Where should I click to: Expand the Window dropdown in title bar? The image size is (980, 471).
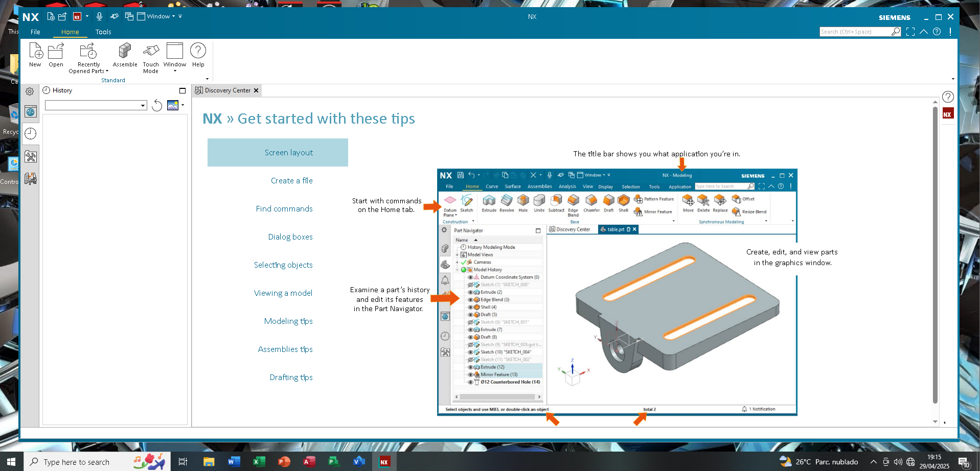pos(161,16)
